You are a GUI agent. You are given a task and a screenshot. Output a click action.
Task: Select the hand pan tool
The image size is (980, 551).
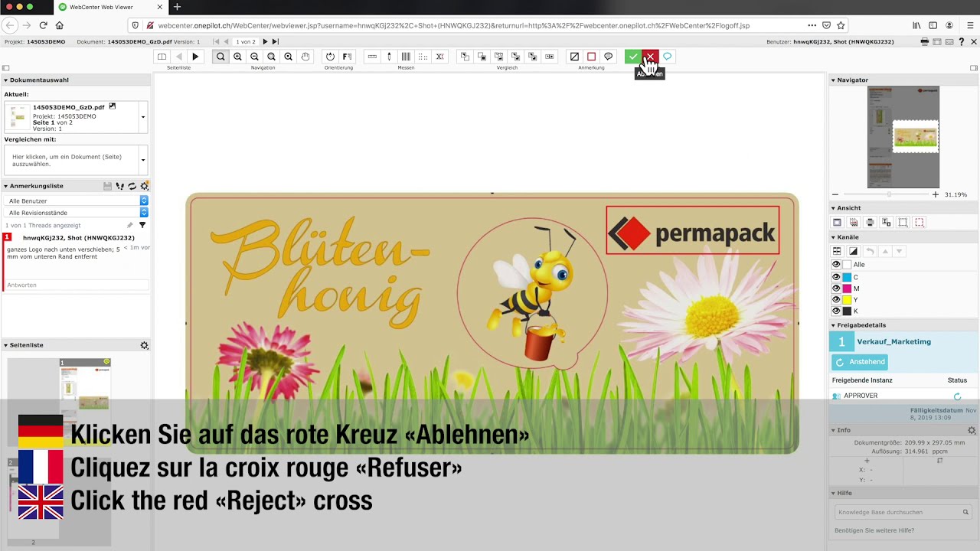305,57
